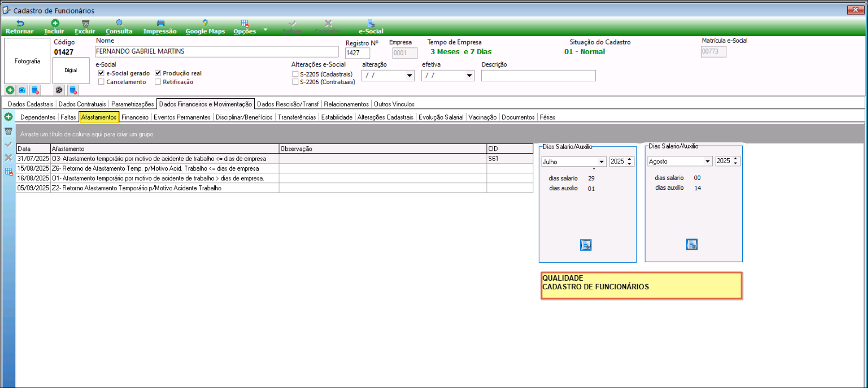The height and width of the screenshot is (388, 868).
Task: Click the Opções toolbar button
Action: (245, 27)
